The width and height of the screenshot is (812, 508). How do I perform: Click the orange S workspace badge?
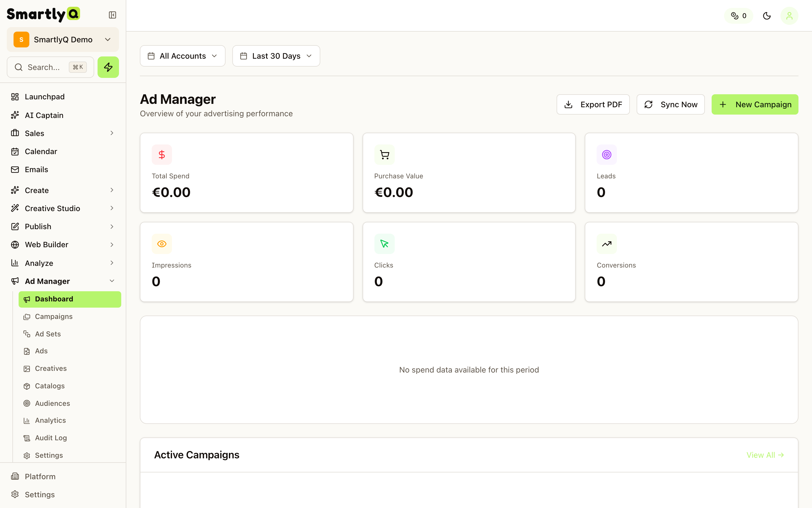(21, 40)
